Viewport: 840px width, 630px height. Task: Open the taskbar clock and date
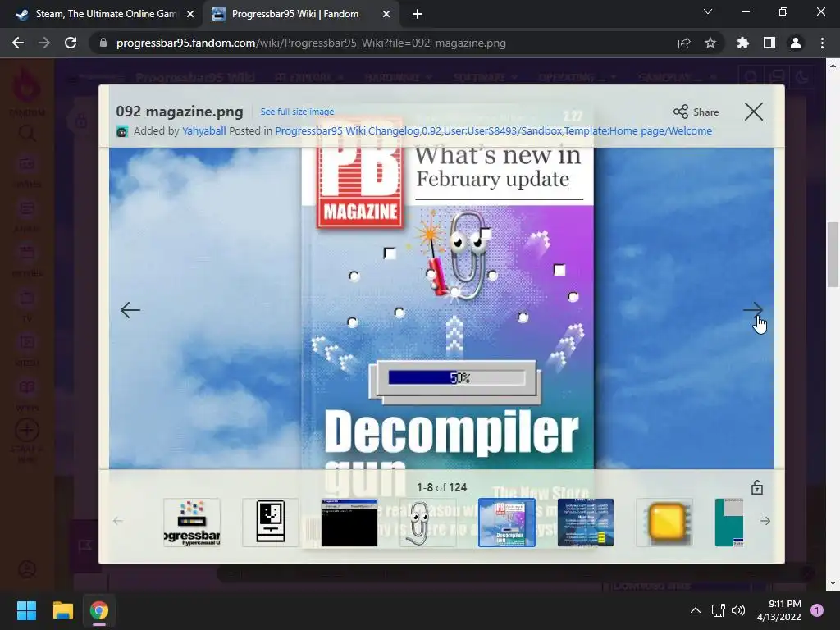779,610
